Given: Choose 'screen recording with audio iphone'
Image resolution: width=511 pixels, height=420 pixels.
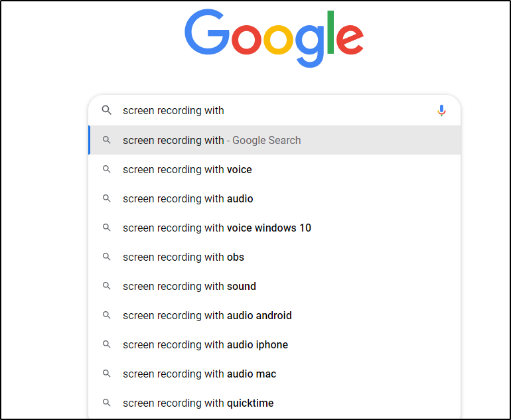Looking at the screenshot, I should [205, 344].
